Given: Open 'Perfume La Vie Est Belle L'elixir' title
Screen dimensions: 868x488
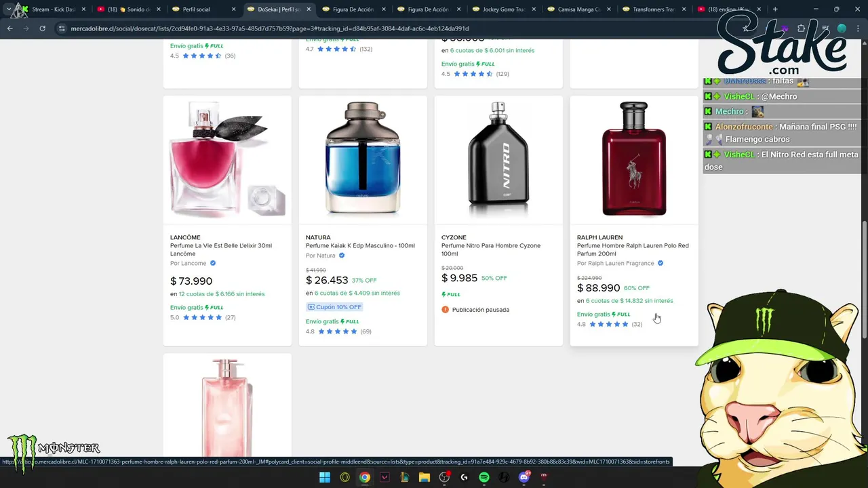Looking at the screenshot, I should 220,249.
